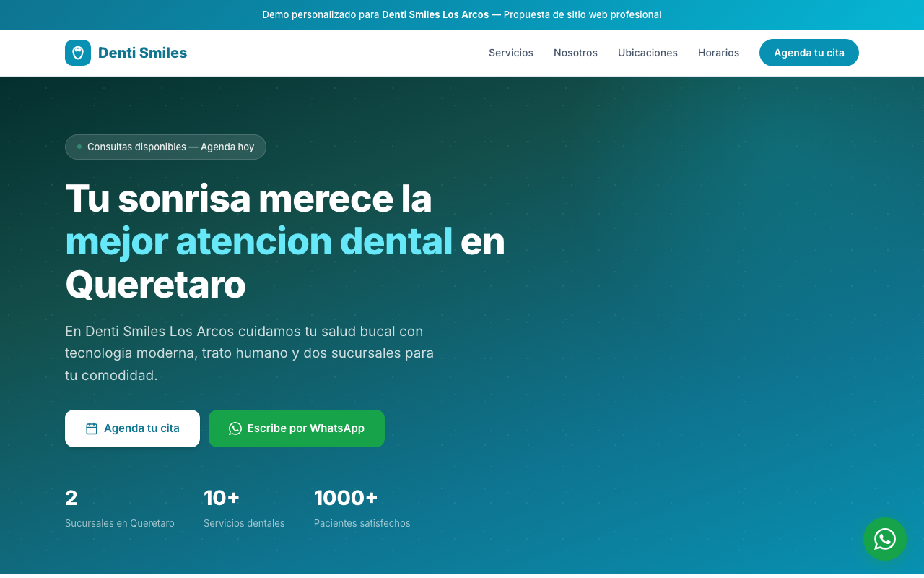
Task: Open the Nosotros navigation item
Action: (x=575, y=53)
